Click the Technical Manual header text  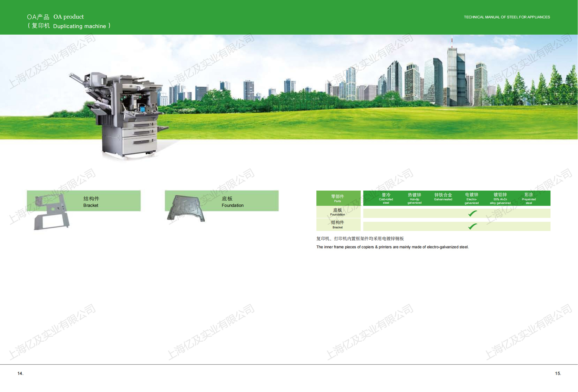pyautogui.click(x=507, y=17)
